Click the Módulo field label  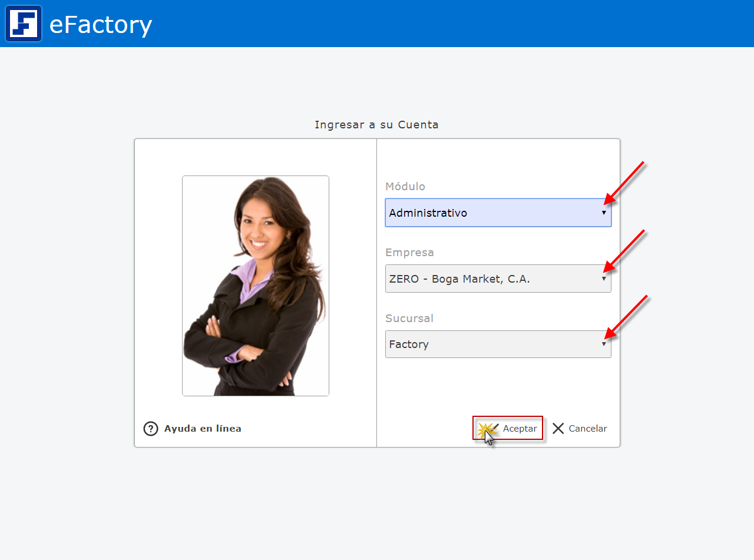(x=405, y=187)
